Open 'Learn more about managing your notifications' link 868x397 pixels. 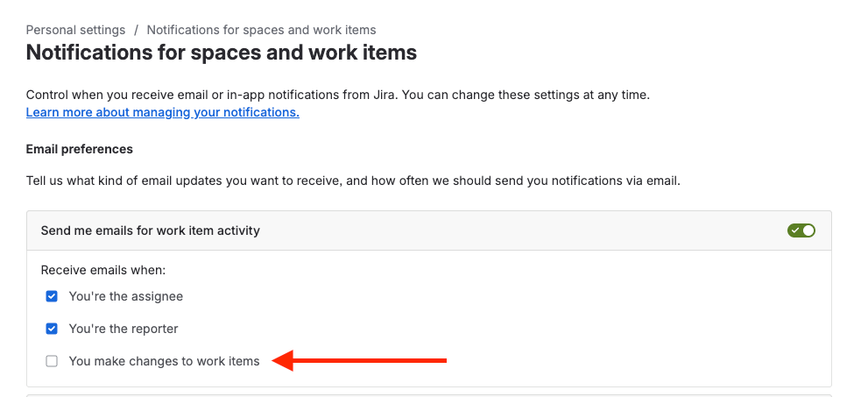(163, 112)
